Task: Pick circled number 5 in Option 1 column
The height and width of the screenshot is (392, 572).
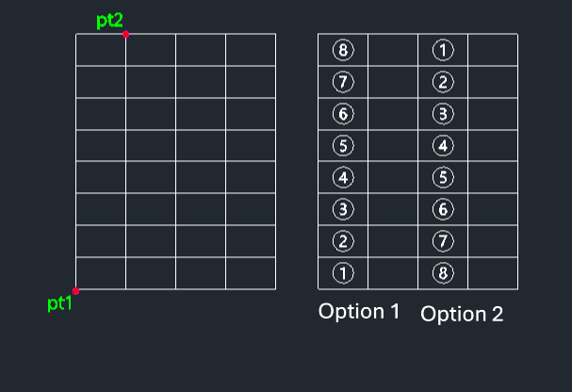Action: coord(343,146)
